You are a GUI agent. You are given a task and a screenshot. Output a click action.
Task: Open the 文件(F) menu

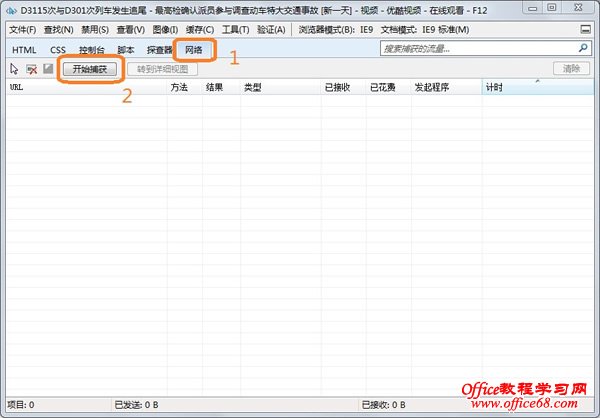(23, 29)
